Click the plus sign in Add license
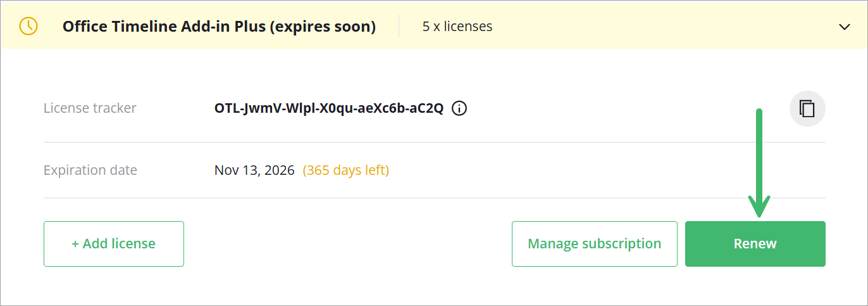Screen dimensions: 868x306 (75, 244)
